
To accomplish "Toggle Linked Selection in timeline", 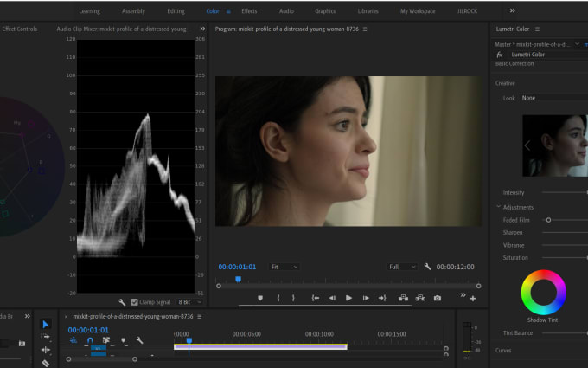I will (106, 340).
